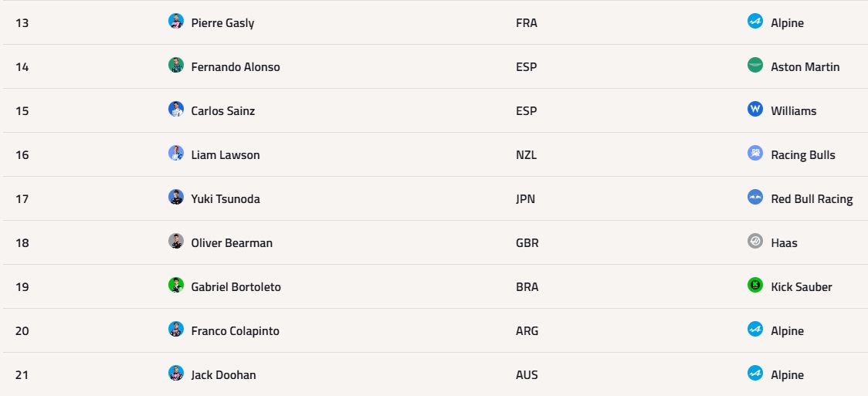Click Jack Doohan's driver avatar
The image size is (868, 396).
[176, 373]
